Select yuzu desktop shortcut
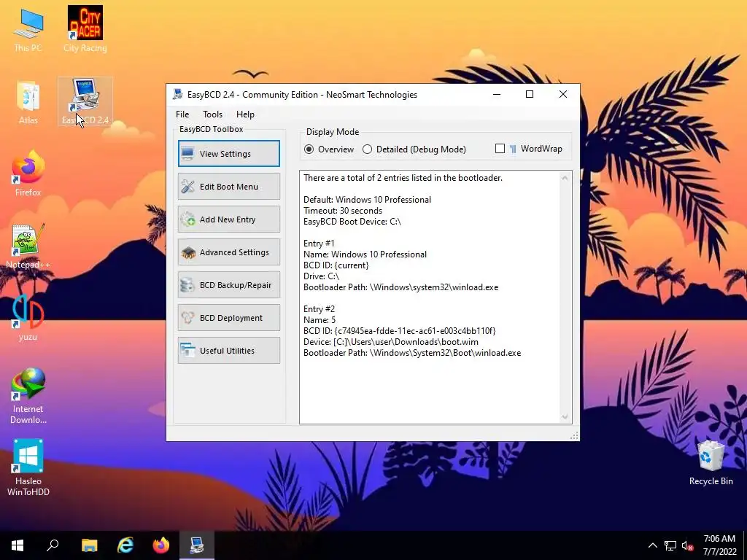The height and width of the screenshot is (560, 747). pyautogui.click(x=28, y=318)
